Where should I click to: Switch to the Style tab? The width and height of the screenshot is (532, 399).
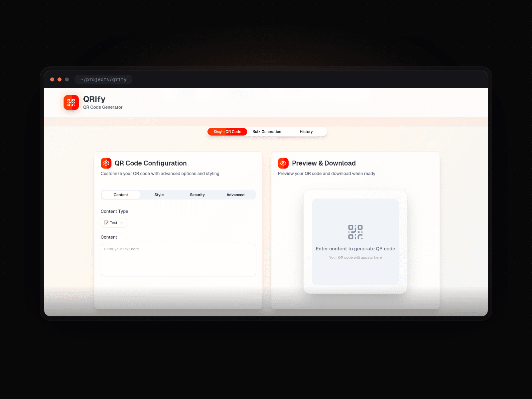pyautogui.click(x=159, y=195)
